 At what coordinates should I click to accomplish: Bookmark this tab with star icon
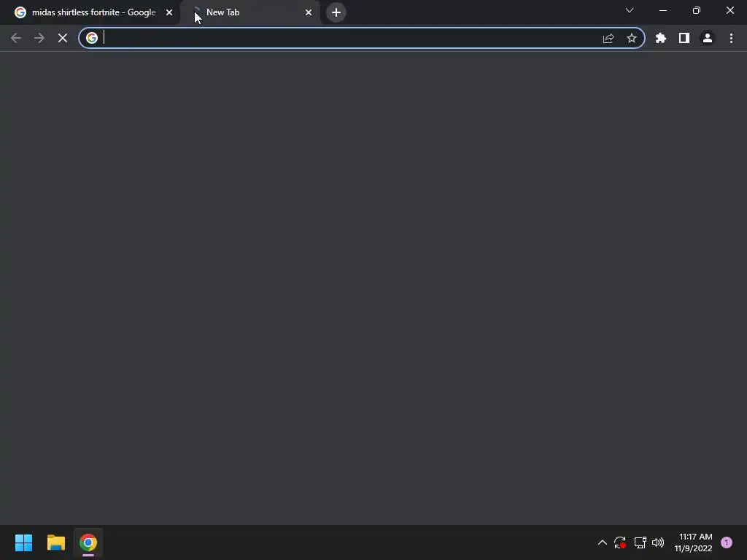[632, 38]
